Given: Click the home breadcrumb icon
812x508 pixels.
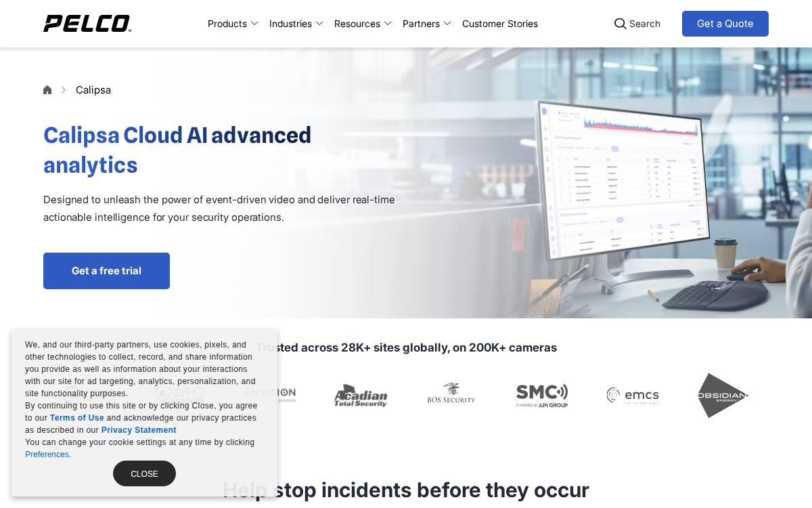Looking at the screenshot, I should coord(47,90).
